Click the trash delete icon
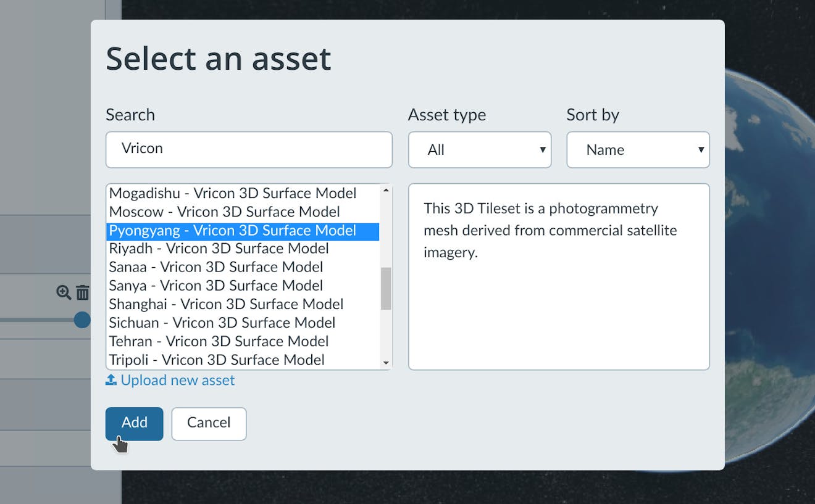 [x=83, y=292]
